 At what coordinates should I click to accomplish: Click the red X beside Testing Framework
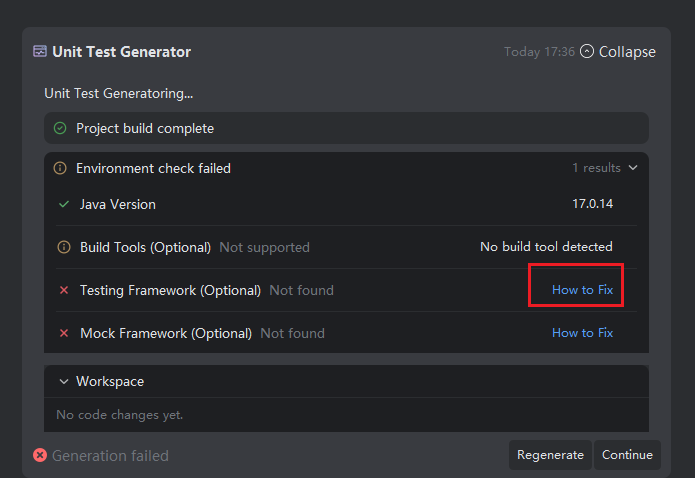click(x=64, y=290)
